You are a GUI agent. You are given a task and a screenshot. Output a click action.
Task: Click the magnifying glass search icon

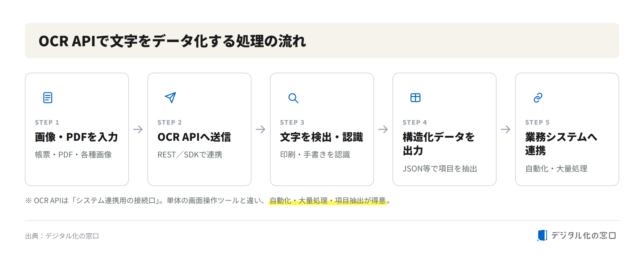tap(293, 98)
